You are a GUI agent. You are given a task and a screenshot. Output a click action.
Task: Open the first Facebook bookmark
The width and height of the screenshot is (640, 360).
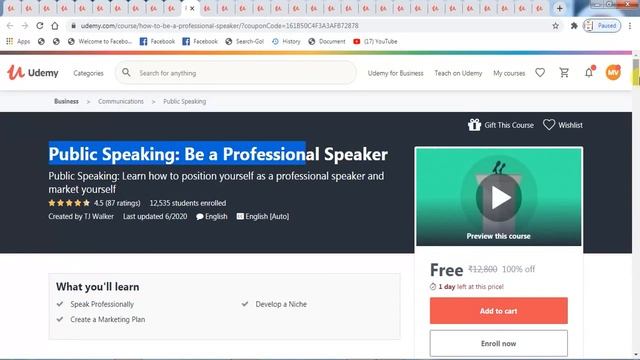[x=157, y=41]
